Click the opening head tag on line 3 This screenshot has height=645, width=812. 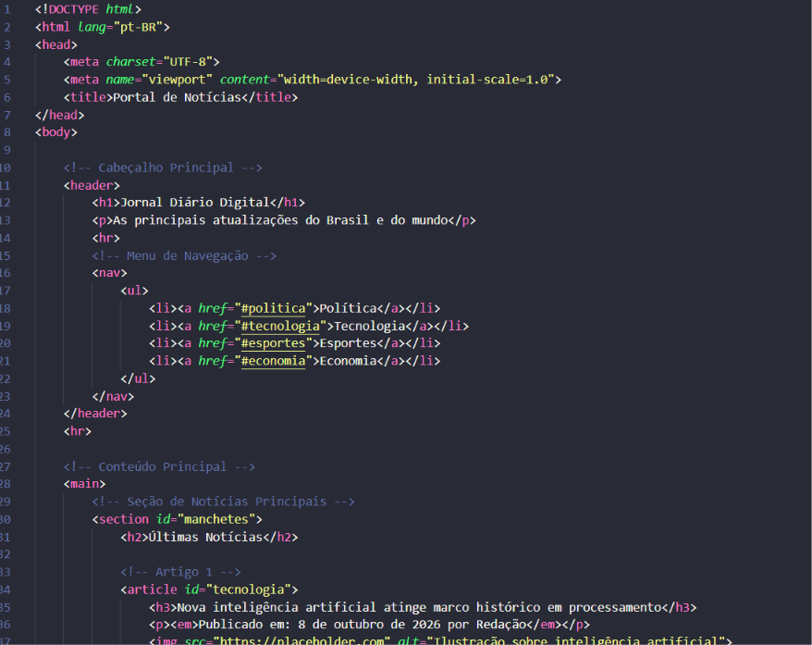[x=55, y=44]
